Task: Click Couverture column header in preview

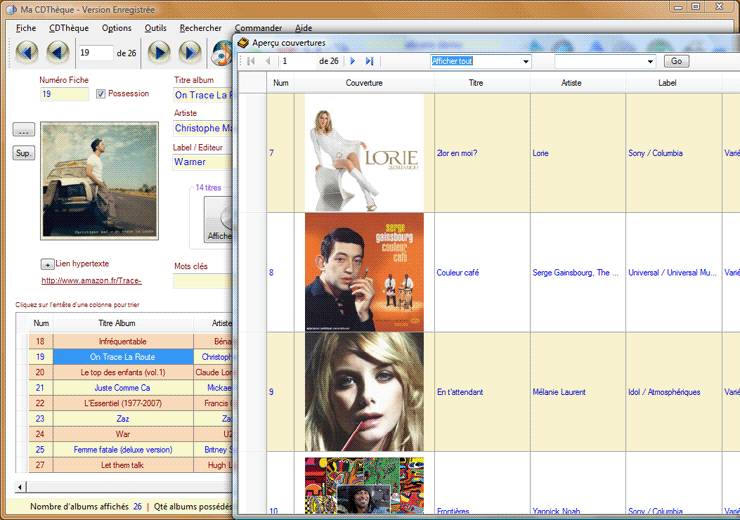Action: (364, 83)
